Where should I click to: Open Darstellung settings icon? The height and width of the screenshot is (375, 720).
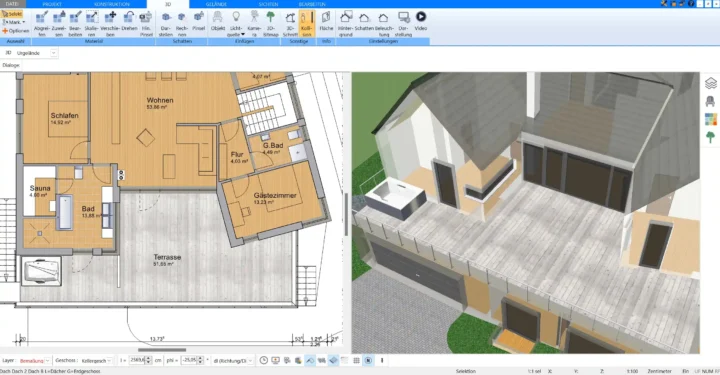click(x=403, y=24)
